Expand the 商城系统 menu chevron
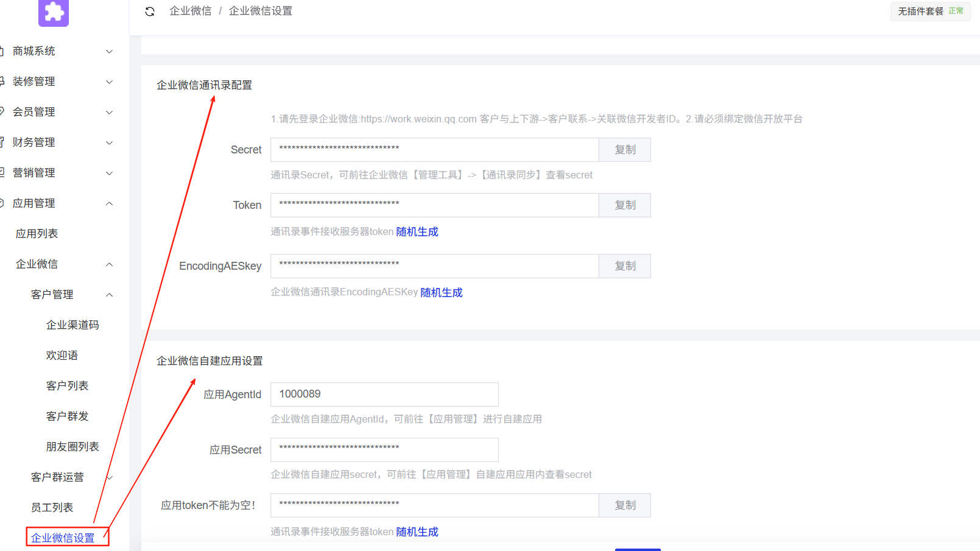This screenshot has width=980, height=551. click(x=109, y=51)
